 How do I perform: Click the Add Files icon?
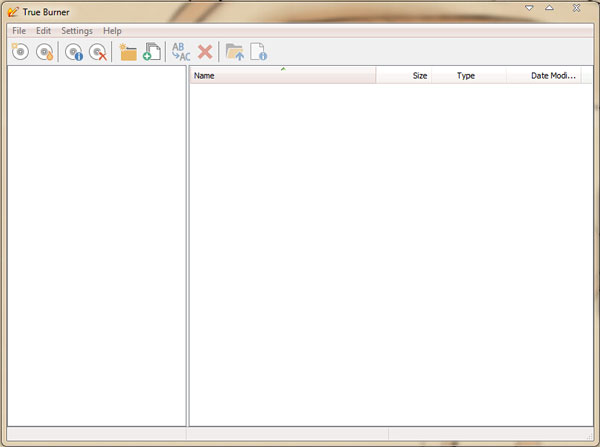[152, 52]
